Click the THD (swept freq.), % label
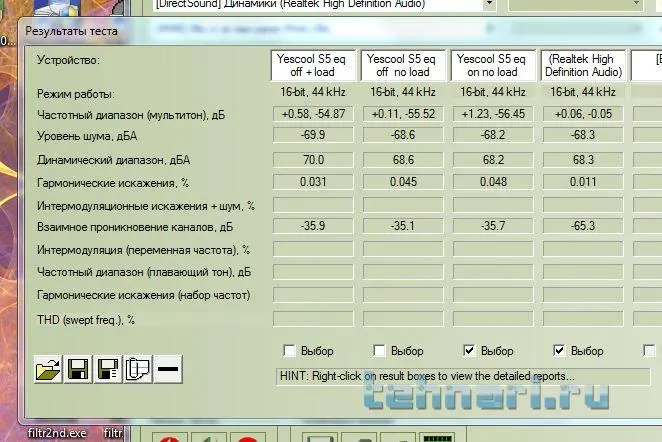The height and width of the screenshot is (442, 662). click(86, 320)
